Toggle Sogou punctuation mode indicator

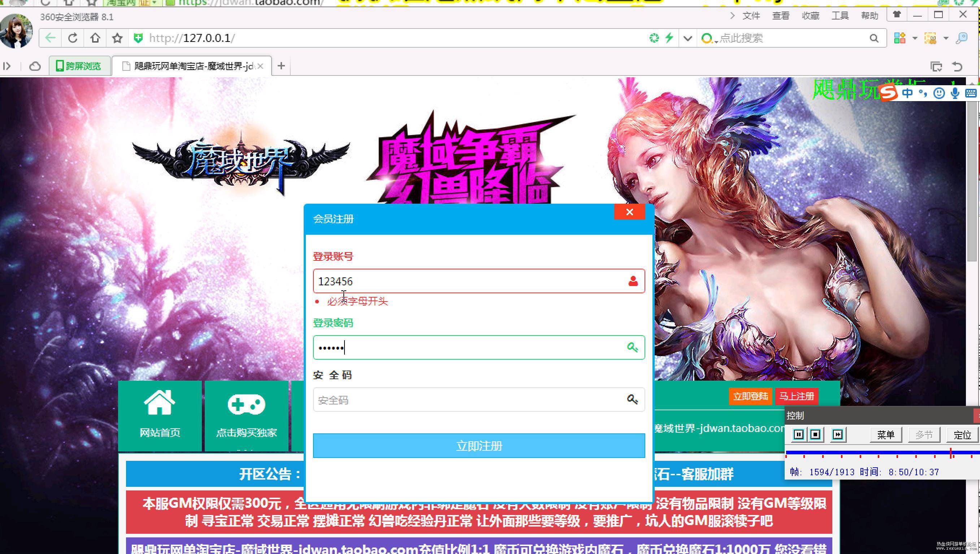tap(923, 93)
